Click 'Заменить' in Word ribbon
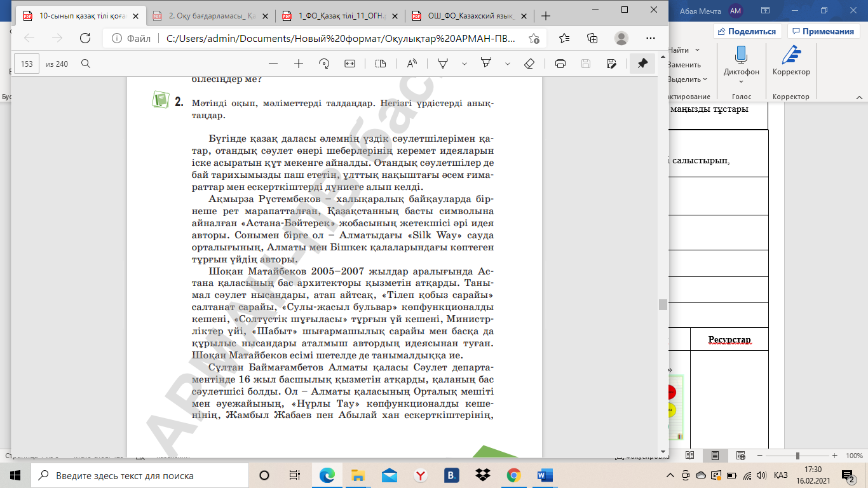This screenshot has height=488, width=868. (x=684, y=65)
